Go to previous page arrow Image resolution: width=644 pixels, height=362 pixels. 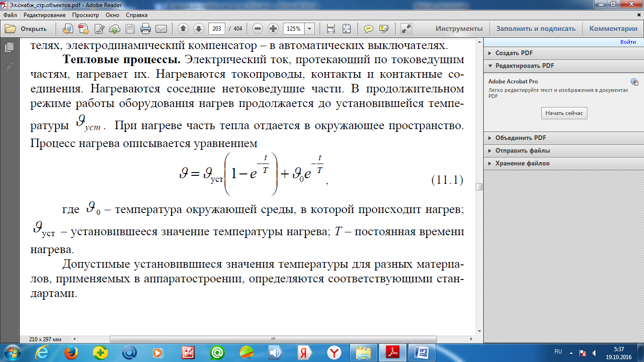pyautogui.click(x=183, y=29)
